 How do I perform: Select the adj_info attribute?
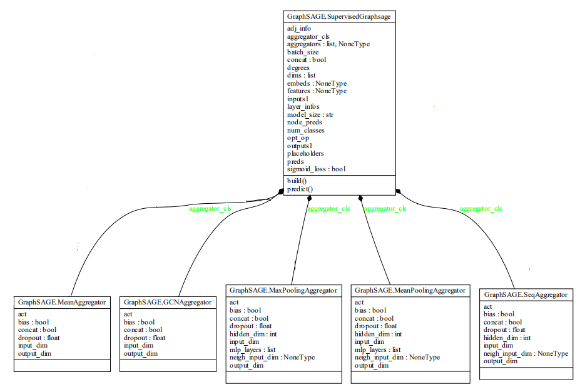coord(297,28)
